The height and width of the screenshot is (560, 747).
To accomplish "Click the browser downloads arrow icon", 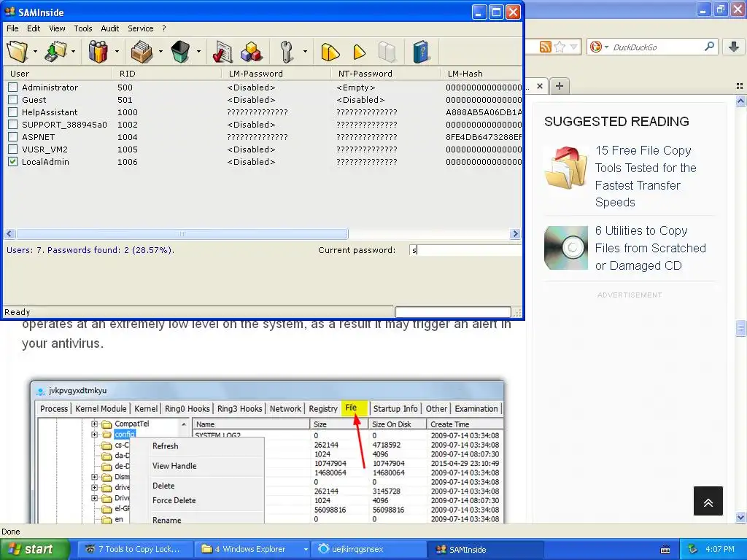I will click(734, 47).
